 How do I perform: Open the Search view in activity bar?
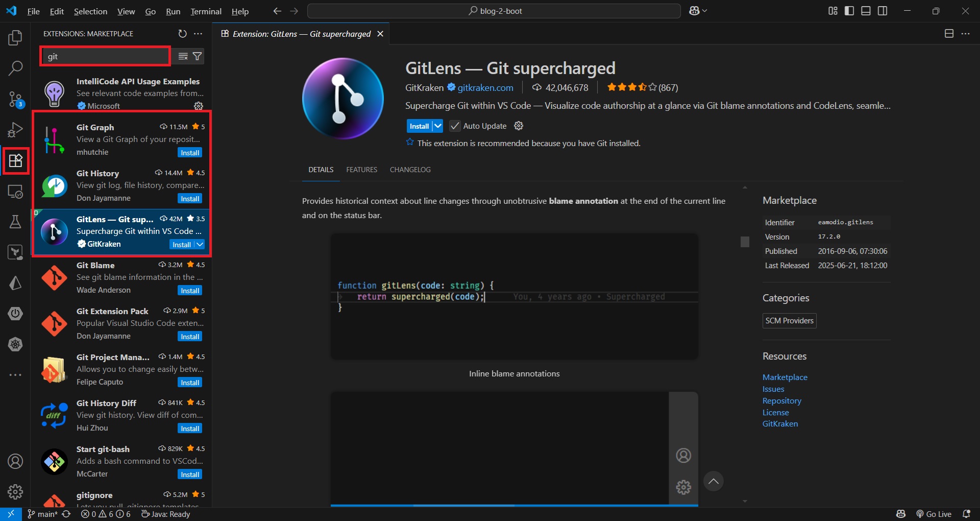coord(15,68)
